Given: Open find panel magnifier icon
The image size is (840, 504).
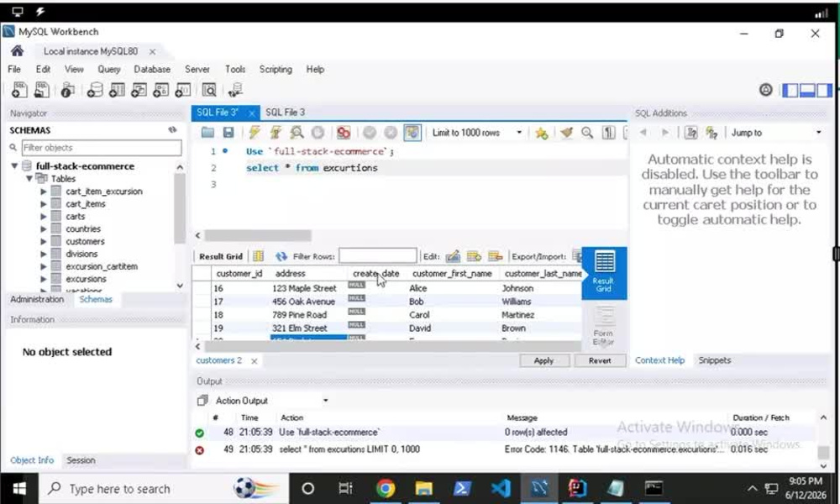Looking at the screenshot, I should click(587, 133).
